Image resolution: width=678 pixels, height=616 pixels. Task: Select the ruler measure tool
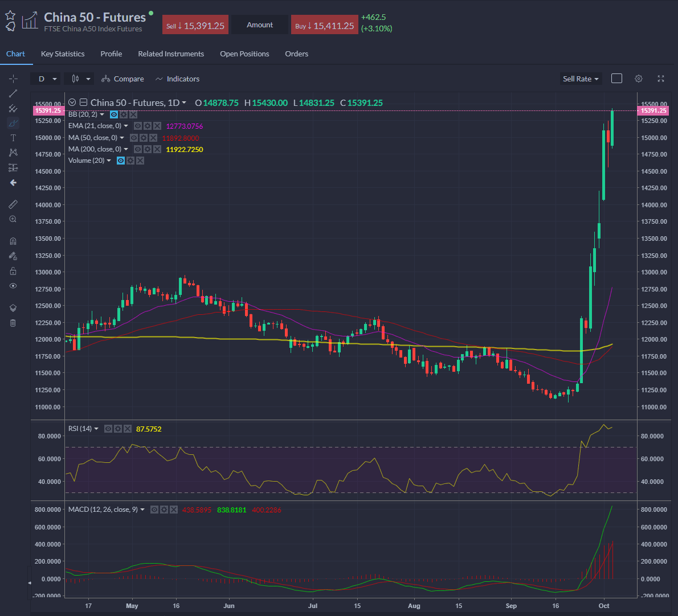click(13, 204)
